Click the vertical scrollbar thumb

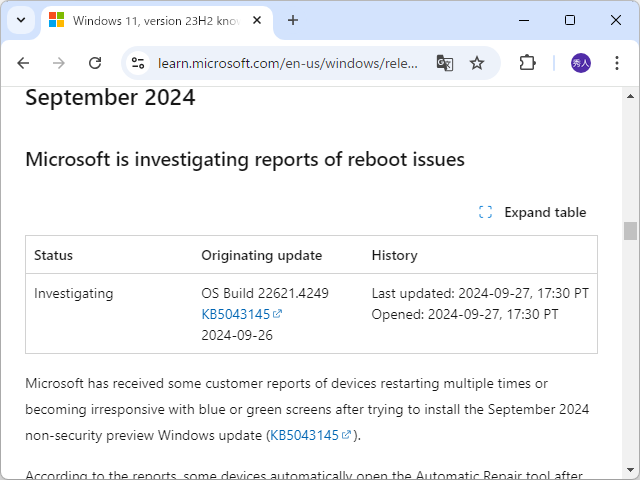pos(630,231)
